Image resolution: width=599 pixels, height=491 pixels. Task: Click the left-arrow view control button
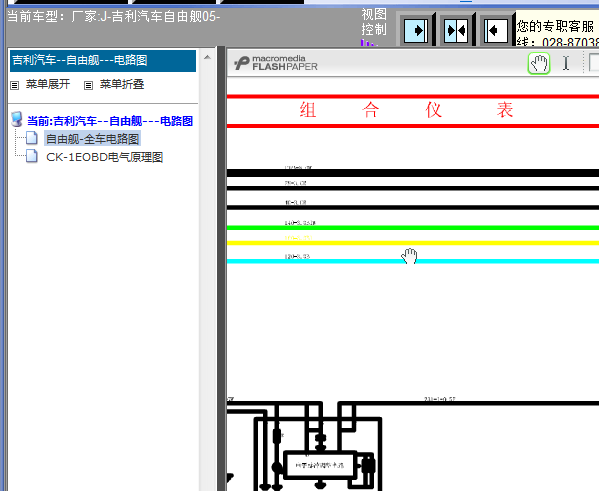(x=495, y=30)
